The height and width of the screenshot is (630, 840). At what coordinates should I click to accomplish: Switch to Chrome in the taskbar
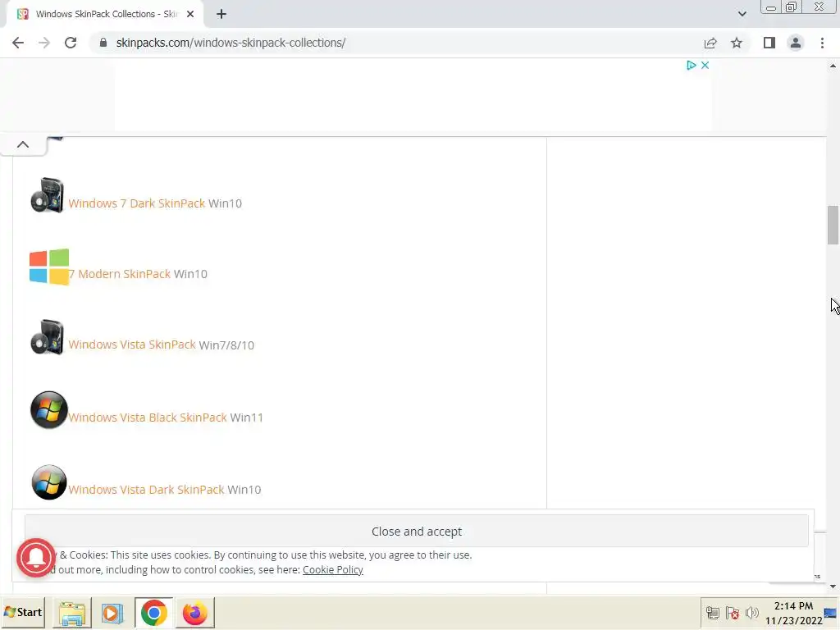coord(153,613)
